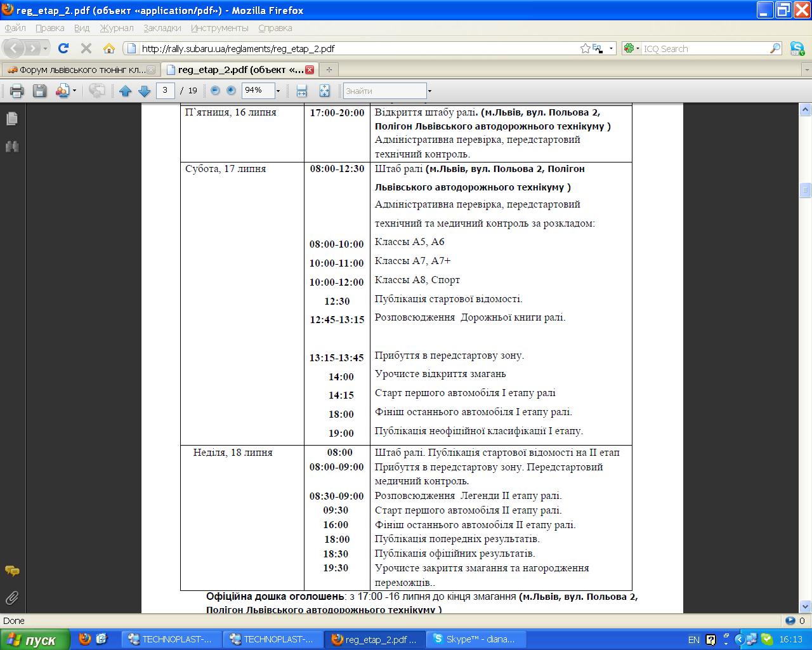Open Internet Explorer quick launch icon
Screen dimensions: 812x650
pos(102,639)
